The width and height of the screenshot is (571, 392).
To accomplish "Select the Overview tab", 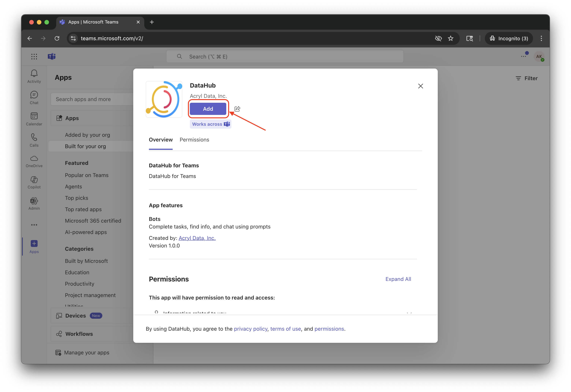I will pyautogui.click(x=161, y=140).
